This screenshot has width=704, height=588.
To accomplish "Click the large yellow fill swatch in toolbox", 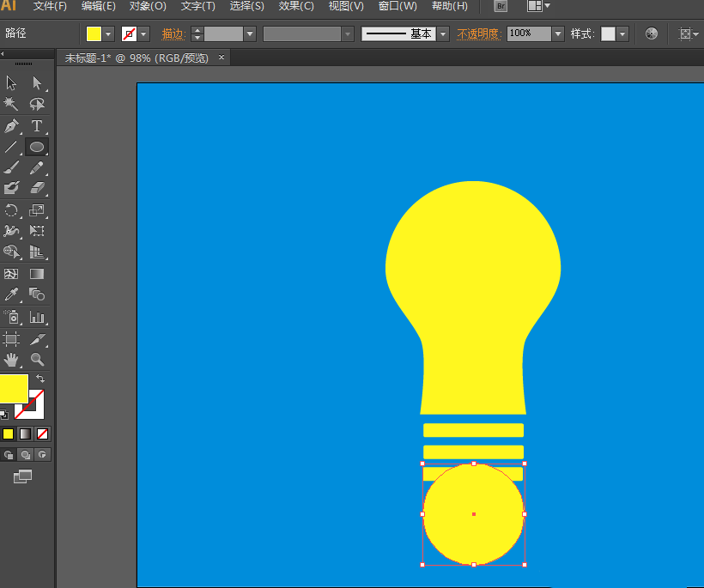I will 13,388.
